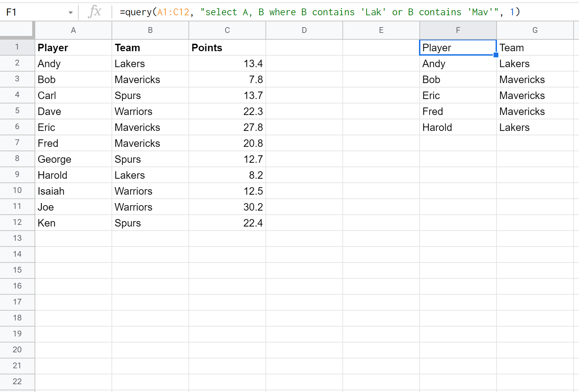This screenshot has width=579, height=392.
Task: Select Harold in the query results
Action: pyautogui.click(x=458, y=128)
